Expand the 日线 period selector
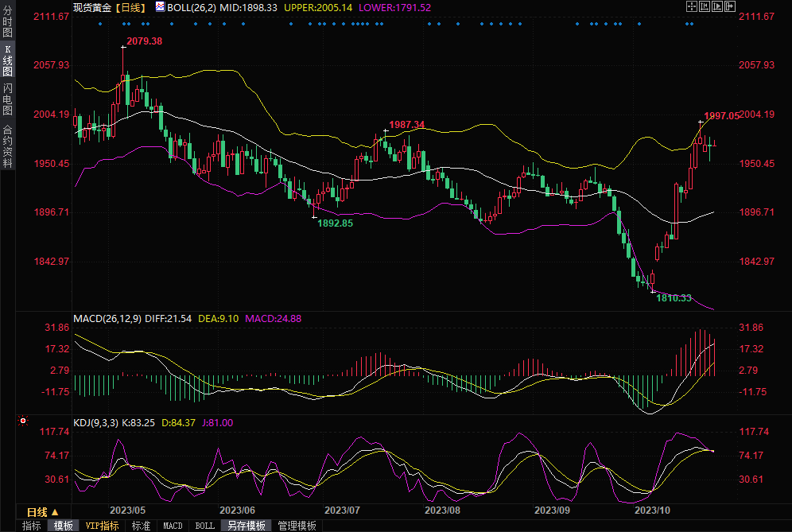 point(37,511)
